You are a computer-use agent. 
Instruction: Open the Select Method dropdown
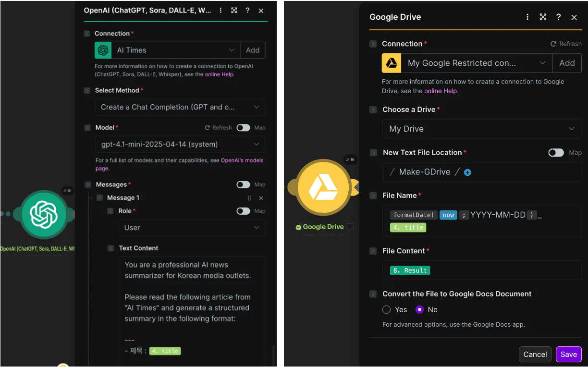coord(180,107)
